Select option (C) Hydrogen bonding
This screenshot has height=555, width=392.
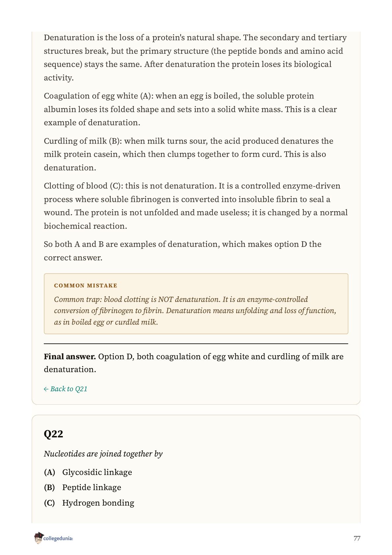[x=89, y=503]
